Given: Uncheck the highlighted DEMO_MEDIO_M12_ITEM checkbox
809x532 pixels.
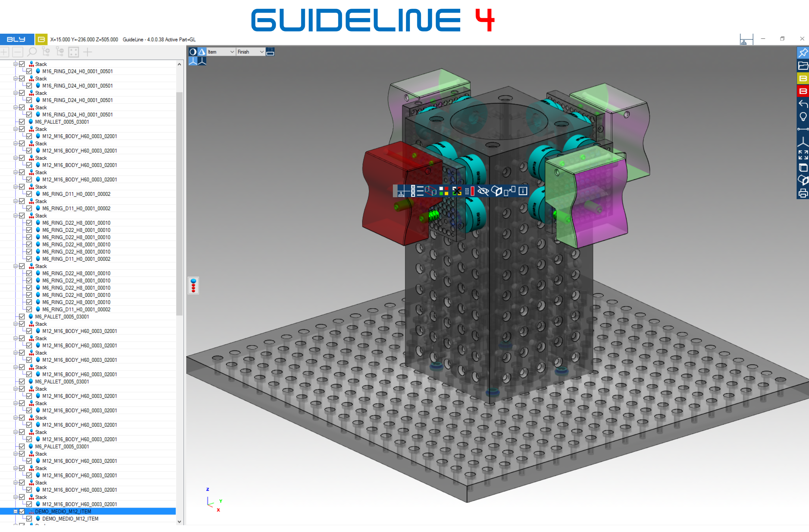Looking at the screenshot, I should 22,511.
